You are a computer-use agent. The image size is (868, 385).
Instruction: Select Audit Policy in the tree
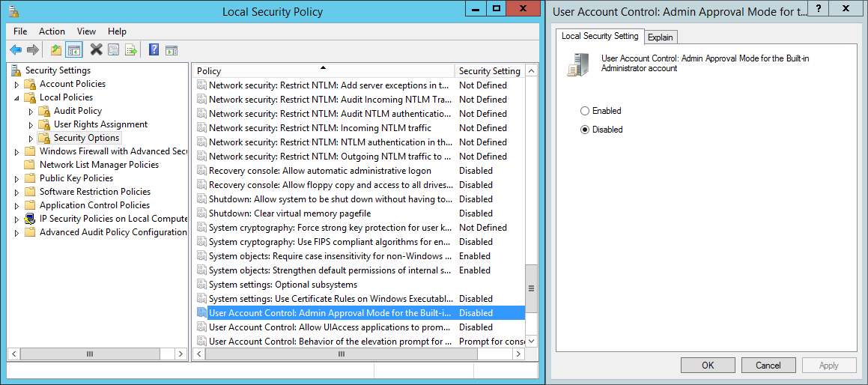77,111
